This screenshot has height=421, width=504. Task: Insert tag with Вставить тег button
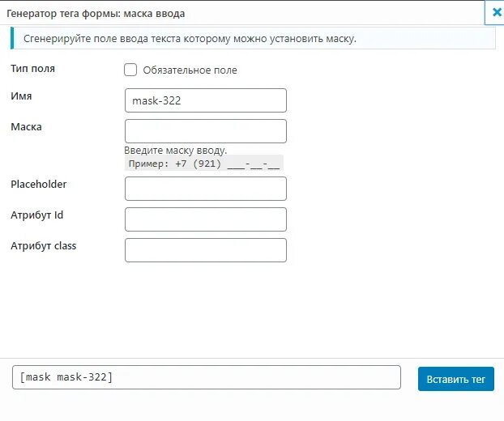click(455, 379)
